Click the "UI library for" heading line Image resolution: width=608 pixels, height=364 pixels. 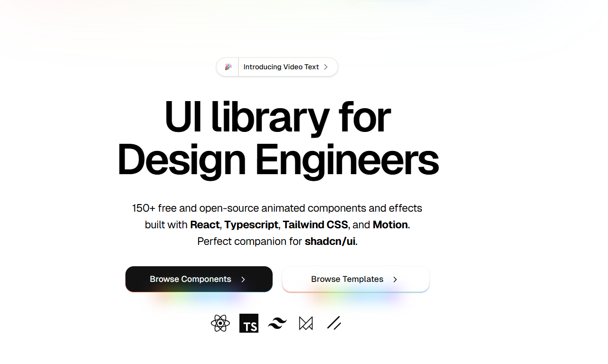coord(277,117)
